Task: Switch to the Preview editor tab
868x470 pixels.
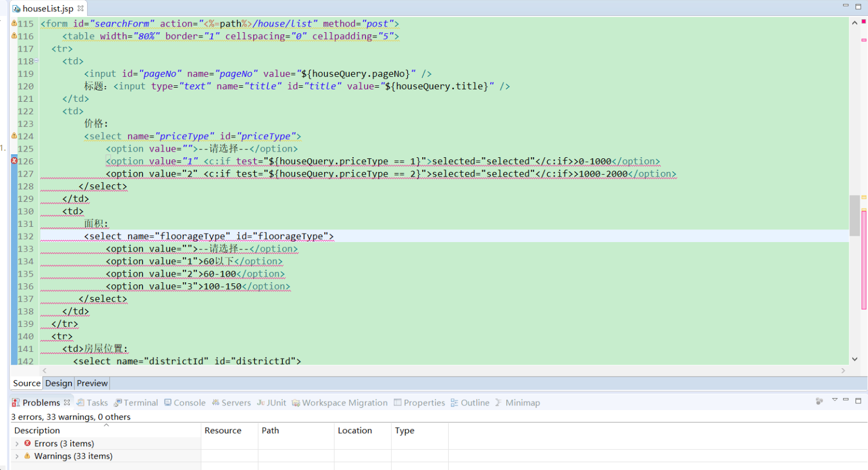Action: (x=92, y=383)
